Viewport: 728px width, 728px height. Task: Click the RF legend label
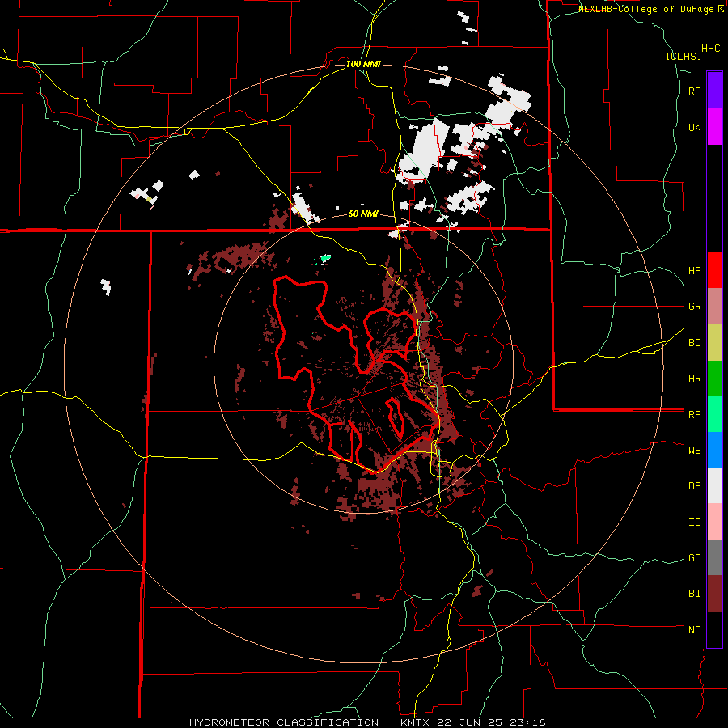(694, 91)
